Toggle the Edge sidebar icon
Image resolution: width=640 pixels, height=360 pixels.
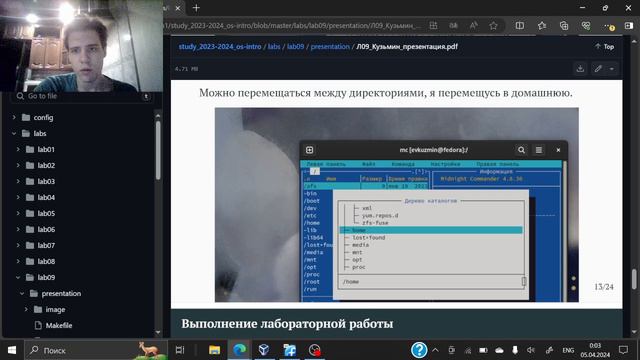(629, 25)
